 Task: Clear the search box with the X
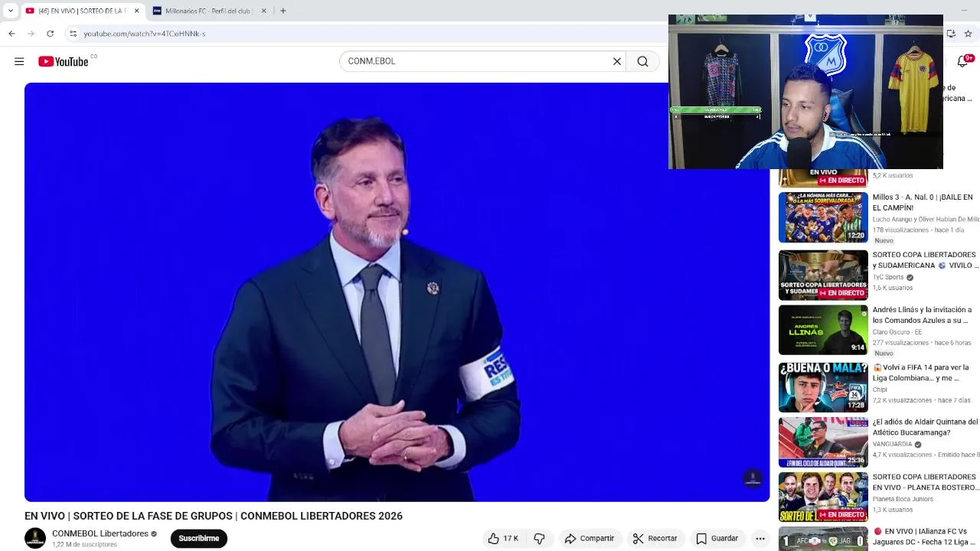point(617,61)
